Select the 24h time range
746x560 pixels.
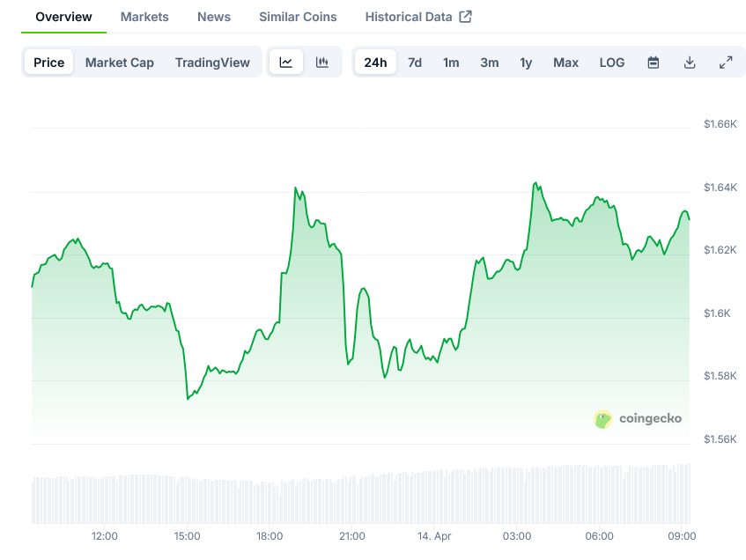click(375, 63)
